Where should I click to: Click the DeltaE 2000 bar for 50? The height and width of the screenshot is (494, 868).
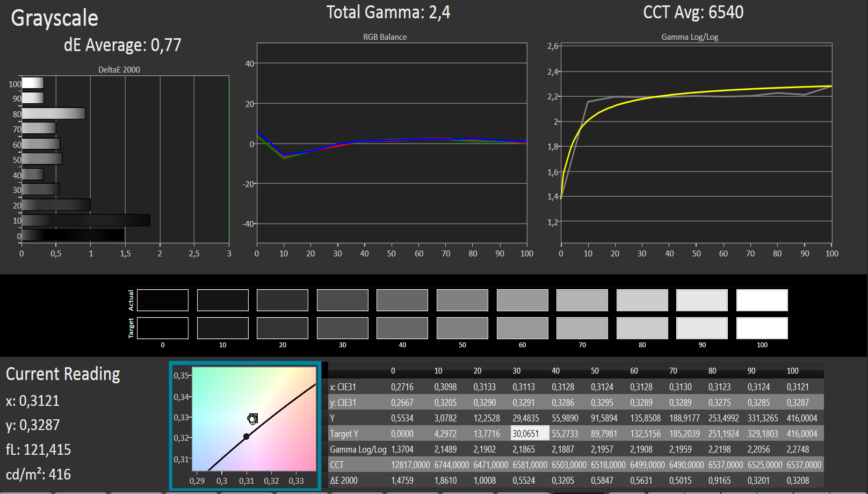tap(42, 159)
